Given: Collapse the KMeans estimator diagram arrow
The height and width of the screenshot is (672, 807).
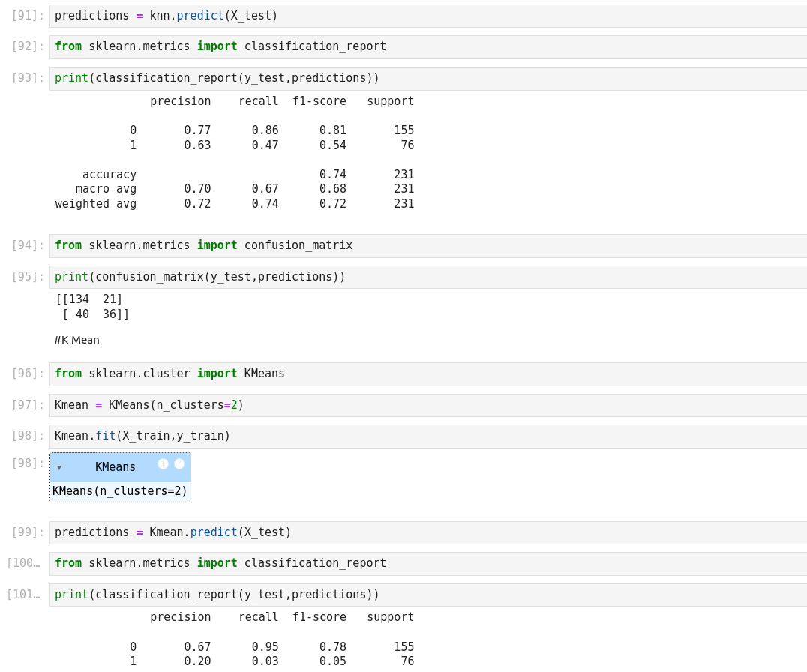Looking at the screenshot, I should pyautogui.click(x=59, y=468).
